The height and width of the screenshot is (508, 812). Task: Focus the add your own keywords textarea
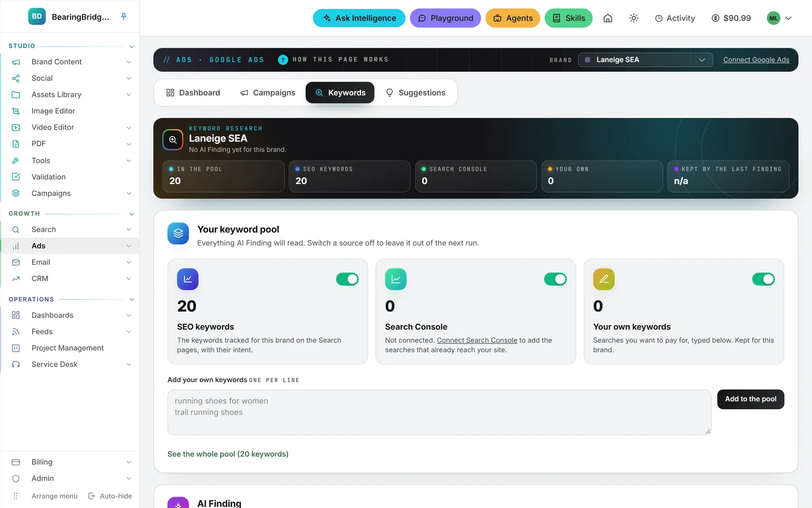[439, 412]
